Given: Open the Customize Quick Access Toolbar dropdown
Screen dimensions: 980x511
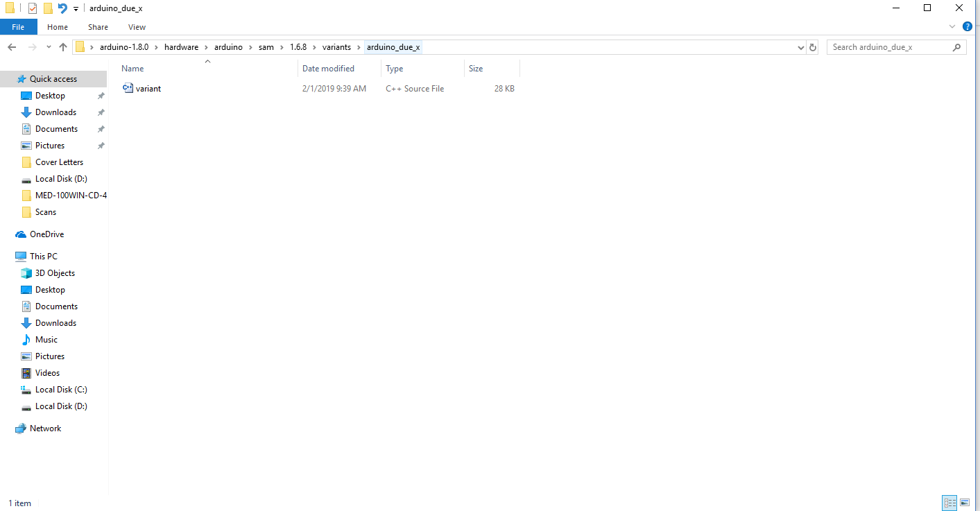Looking at the screenshot, I should click(x=75, y=8).
